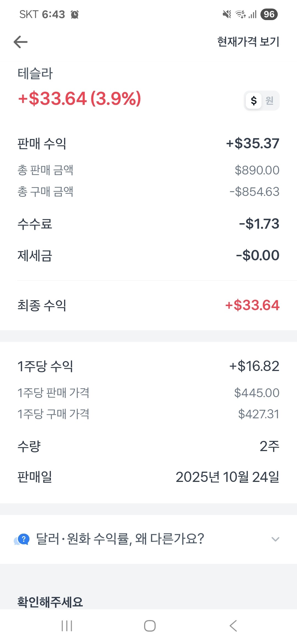Tap the 확인해주세요 section heading
The width and height of the screenshot is (297, 644).
(50, 602)
